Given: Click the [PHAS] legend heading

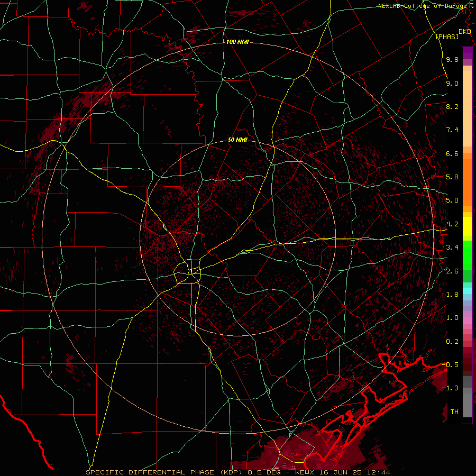Looking at the screenshot, I should pyautogui.click(x=447, y=37).
